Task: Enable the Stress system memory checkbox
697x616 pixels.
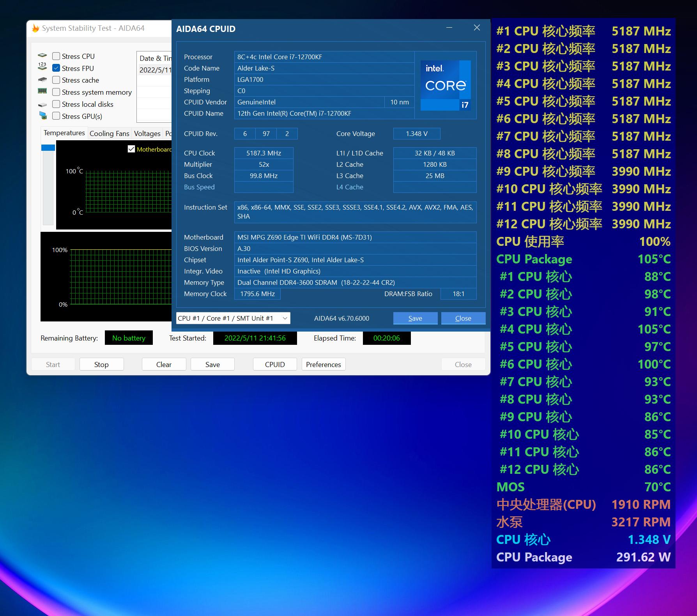Action: (x=56, y=92)
